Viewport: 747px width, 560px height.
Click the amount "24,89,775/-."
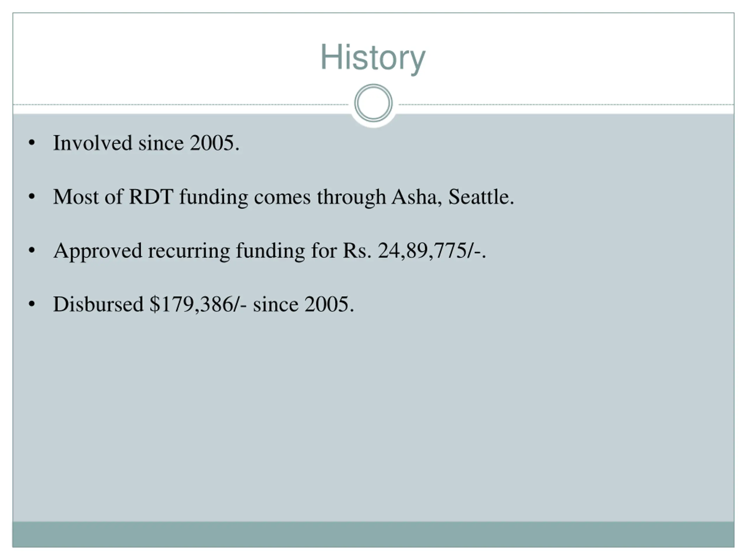(432, 251)
